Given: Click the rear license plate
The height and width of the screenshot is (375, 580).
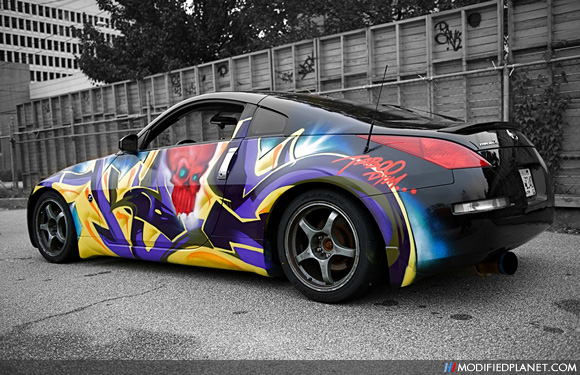Looking at the screenshot, I should pyautogui.click(x=527, y=182).
